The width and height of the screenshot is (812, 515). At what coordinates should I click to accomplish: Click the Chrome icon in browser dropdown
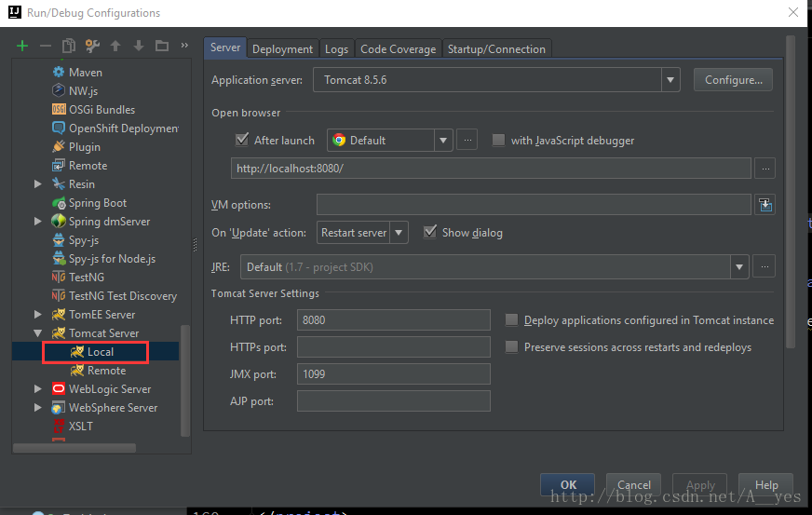pyautogui.click(x=339, y=141)
